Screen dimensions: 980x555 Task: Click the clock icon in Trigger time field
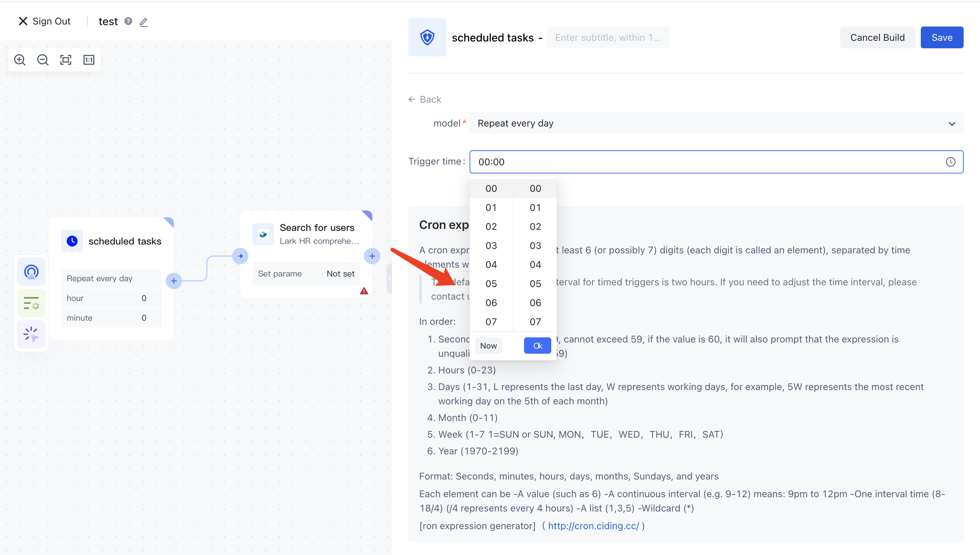[950, 162]
